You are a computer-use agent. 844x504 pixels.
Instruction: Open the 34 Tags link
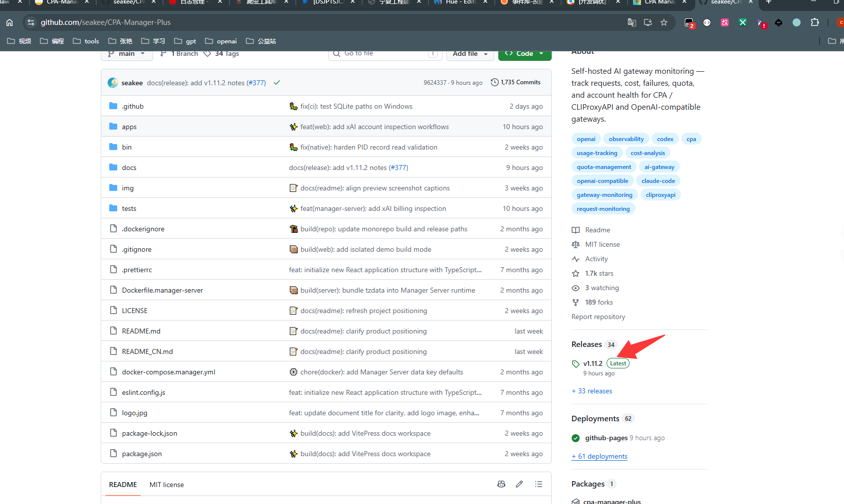[x=221, y=54]
